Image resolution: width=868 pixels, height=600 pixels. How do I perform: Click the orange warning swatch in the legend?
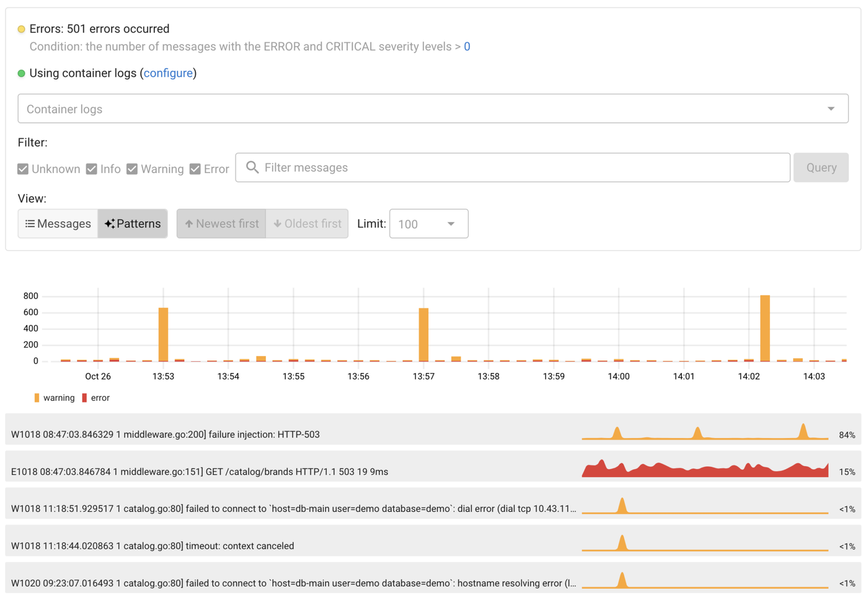click(x=37, y=397)
